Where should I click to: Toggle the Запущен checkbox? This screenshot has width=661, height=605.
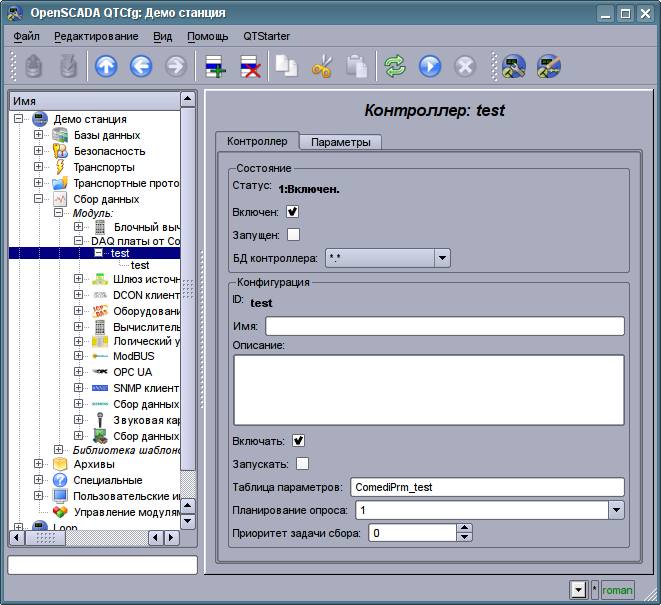tap(293, 235)
